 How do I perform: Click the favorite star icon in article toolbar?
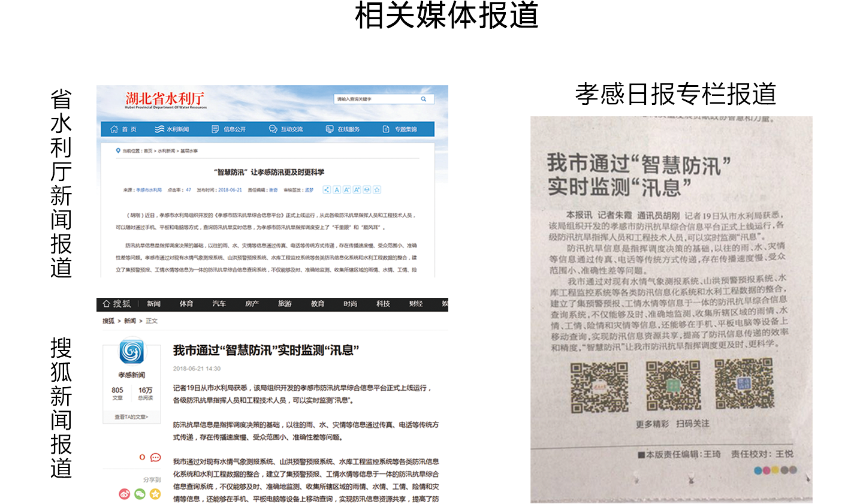377,190
